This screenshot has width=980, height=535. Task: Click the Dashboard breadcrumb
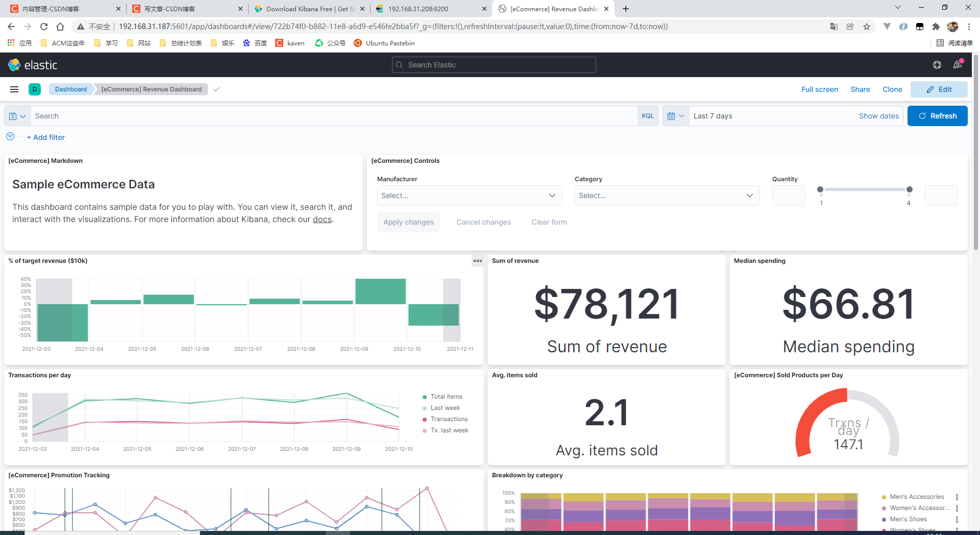tap(71, 89)
